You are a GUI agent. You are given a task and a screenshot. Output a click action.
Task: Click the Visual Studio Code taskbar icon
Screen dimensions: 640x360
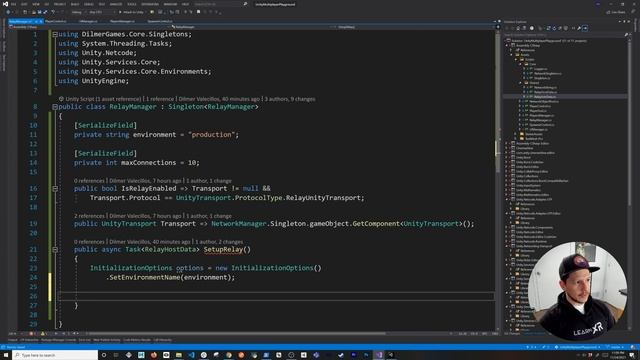pyautogui.click(x=191, y=355)
